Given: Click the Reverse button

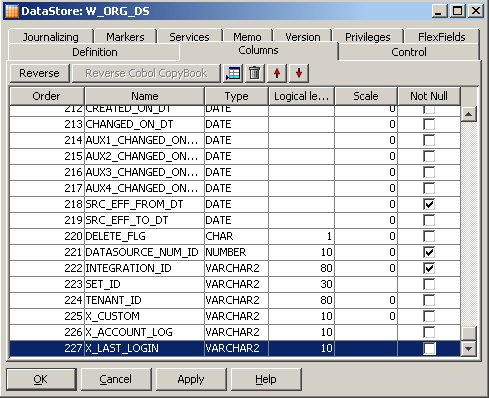Looking at the screenshot, I should (x=39, y=73).
